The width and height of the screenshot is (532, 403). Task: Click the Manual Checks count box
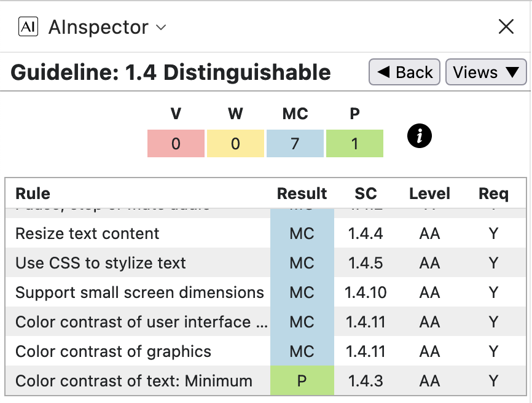295,144
